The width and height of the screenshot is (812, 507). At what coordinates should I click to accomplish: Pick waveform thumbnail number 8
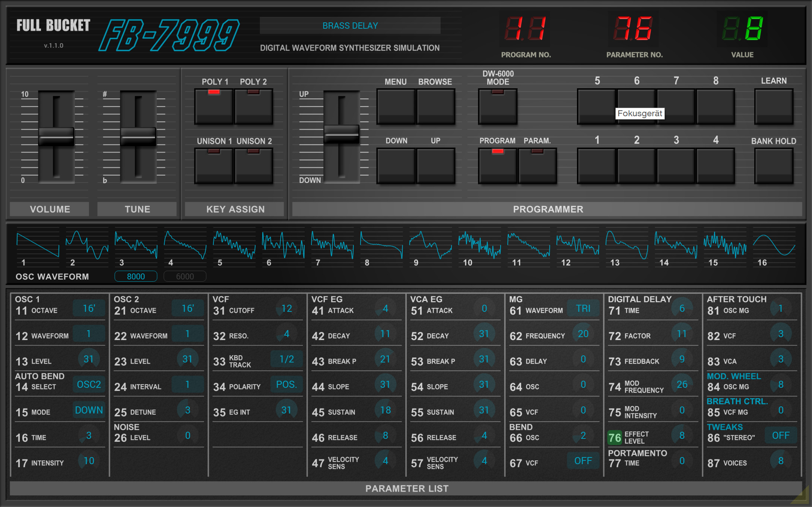381,245
